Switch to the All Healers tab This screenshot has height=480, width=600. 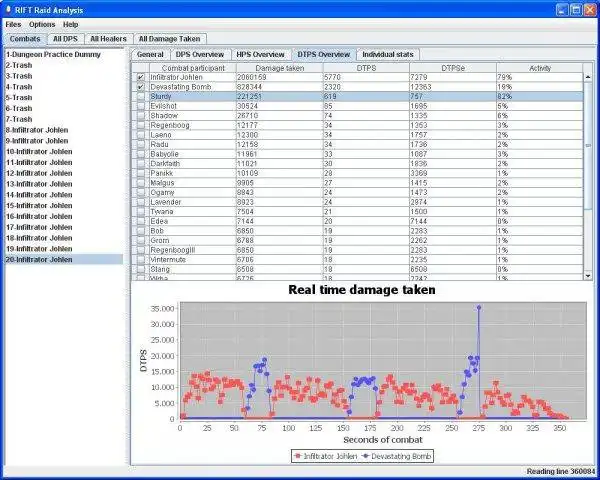coord(108,39)
